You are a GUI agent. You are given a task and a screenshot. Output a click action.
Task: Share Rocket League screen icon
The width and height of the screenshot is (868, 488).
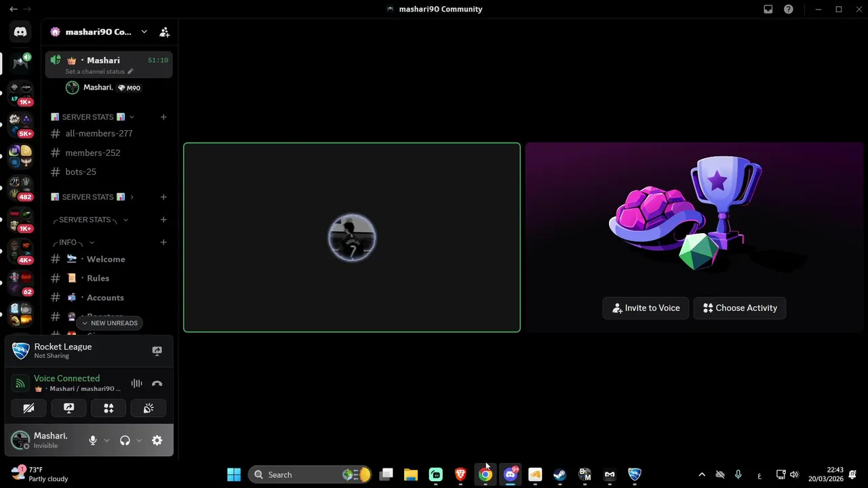point(157,351)
